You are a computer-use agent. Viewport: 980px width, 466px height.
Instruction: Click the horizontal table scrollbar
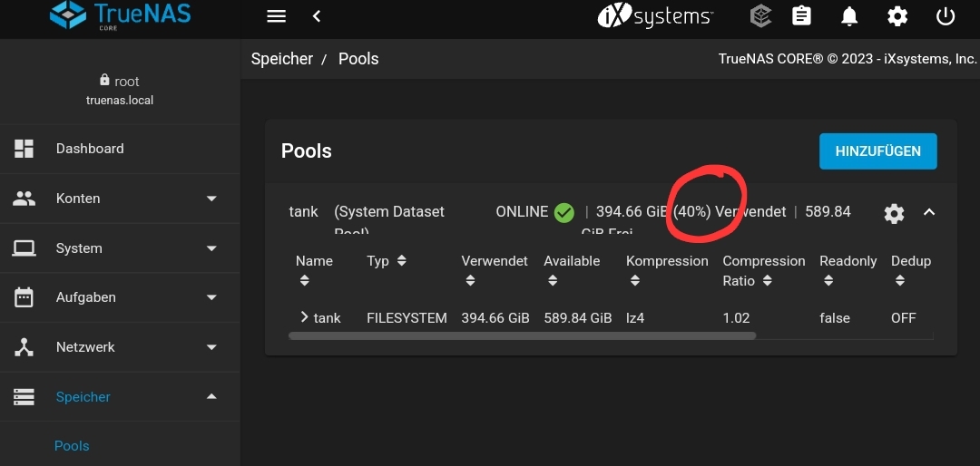click(522, 335)
